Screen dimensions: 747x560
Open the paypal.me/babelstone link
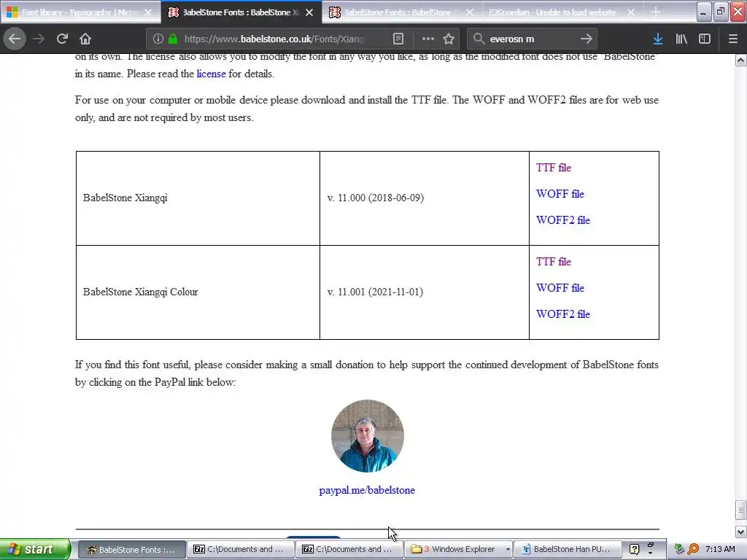pos(367,490)
